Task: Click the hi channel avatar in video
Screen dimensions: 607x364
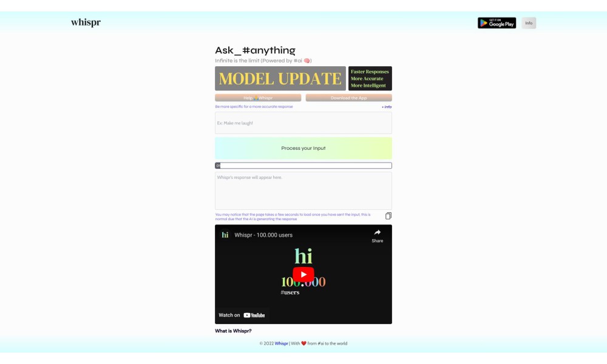Action: [225, 235]
